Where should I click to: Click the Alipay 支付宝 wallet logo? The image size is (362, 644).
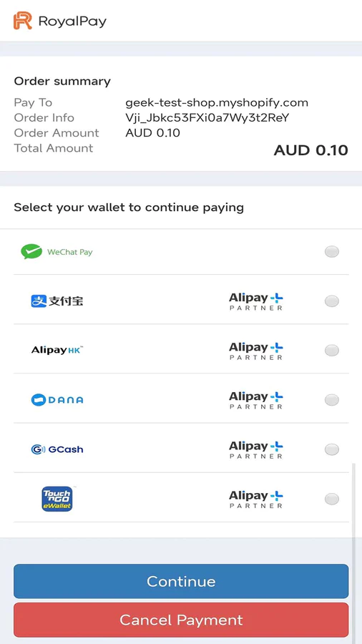click(57, 301)
